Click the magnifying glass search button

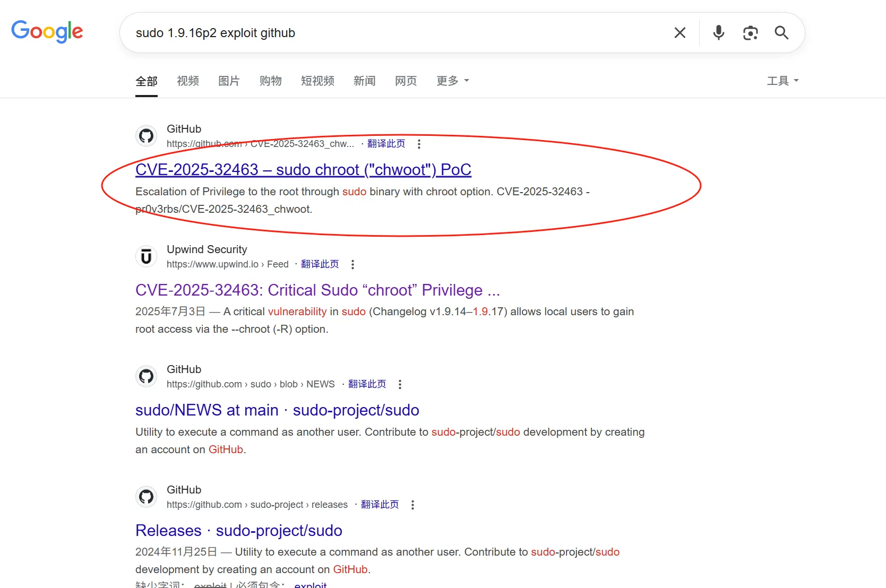pos(781,33)
